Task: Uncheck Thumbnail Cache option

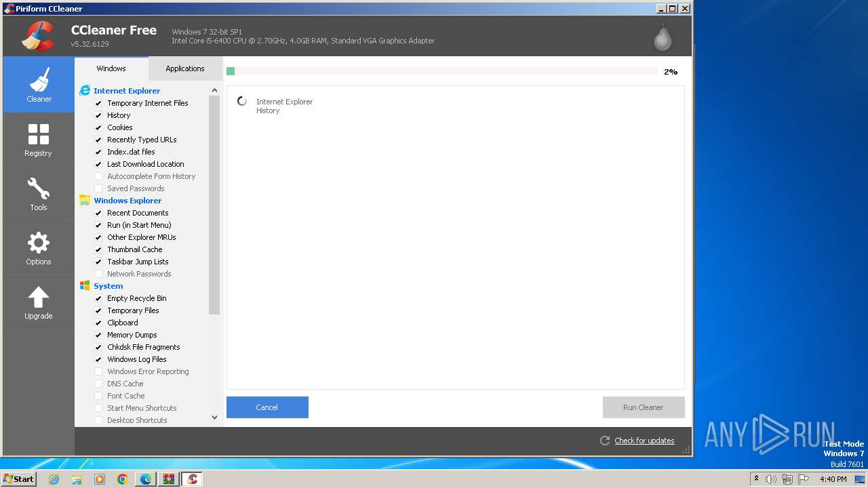Action: (x=98, y=249)
